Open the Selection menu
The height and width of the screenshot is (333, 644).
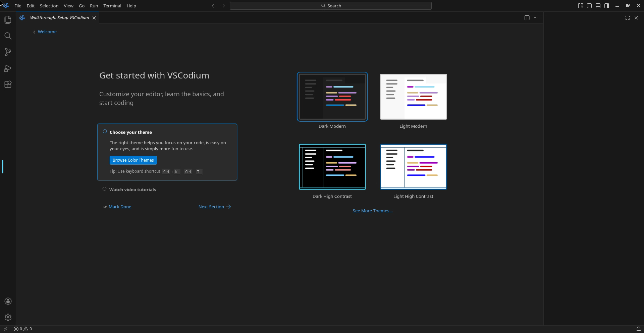coord(49,6)
